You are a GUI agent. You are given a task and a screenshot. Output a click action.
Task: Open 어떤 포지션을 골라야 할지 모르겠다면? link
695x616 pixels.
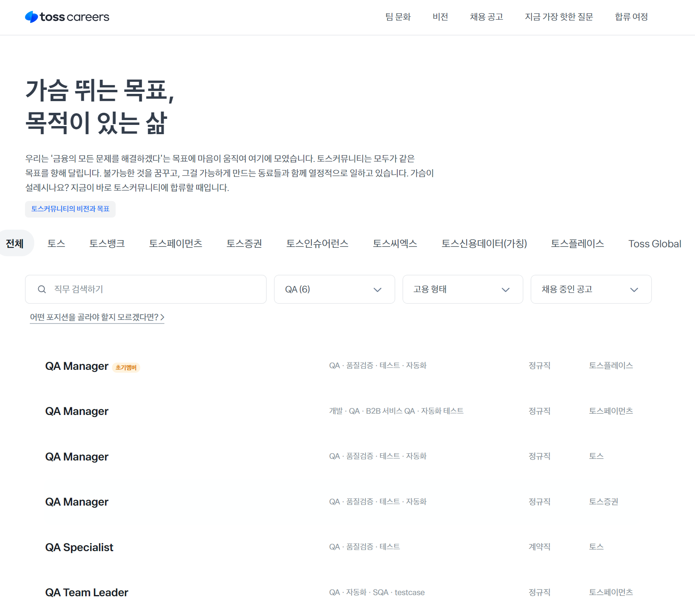coord(97,317)
